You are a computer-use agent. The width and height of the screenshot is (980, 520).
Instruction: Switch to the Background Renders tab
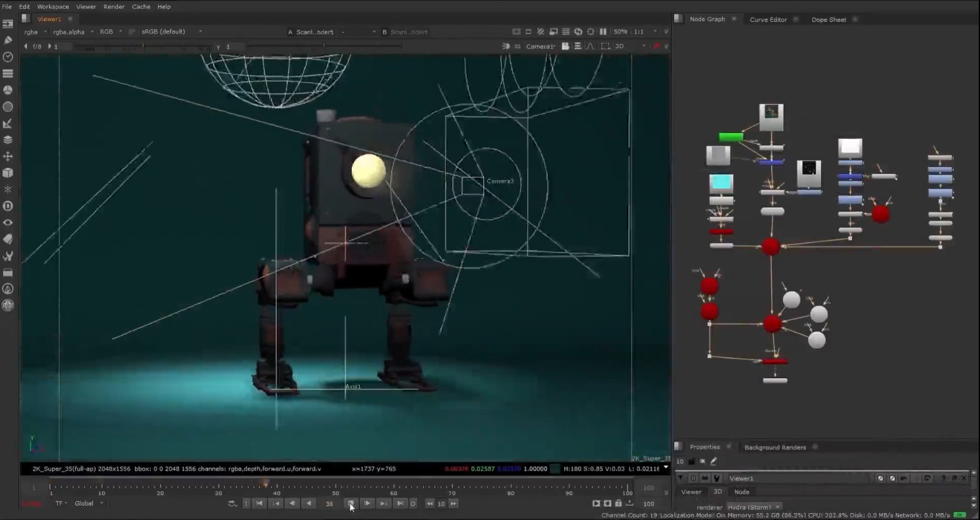click(x=775, y=447)
